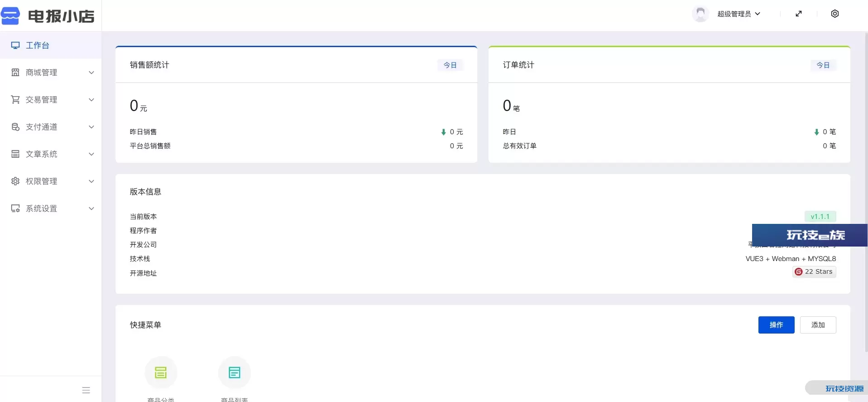Open the 超级管理员 user dropdown
This screenshot has width=868, height=402.
point(739,14)
